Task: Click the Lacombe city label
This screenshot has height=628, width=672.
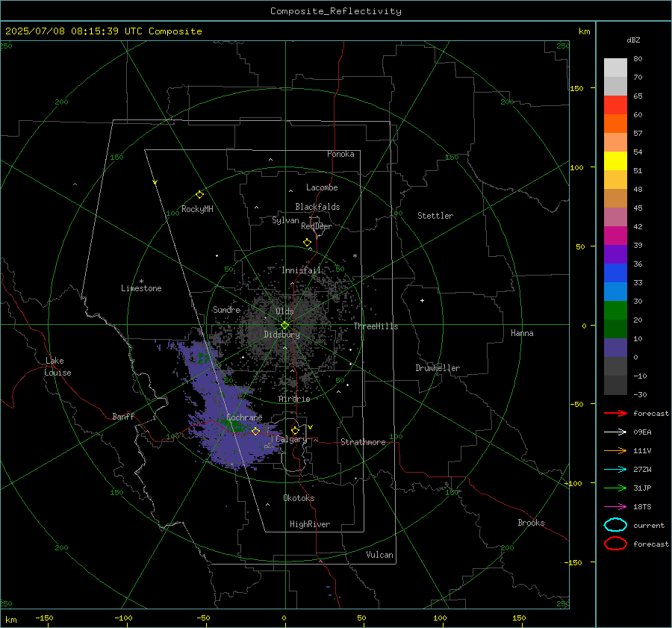Action: pyautogui.click(x=322, y=187)
